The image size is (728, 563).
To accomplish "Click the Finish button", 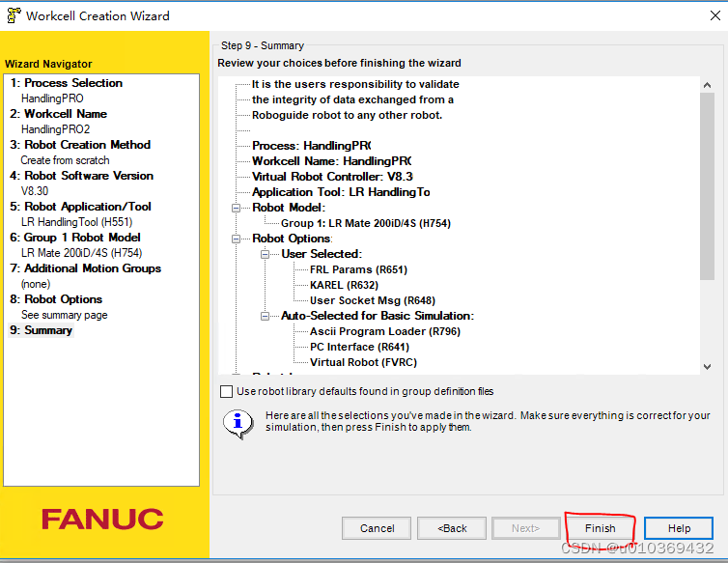I will click(x=600, y=528).
